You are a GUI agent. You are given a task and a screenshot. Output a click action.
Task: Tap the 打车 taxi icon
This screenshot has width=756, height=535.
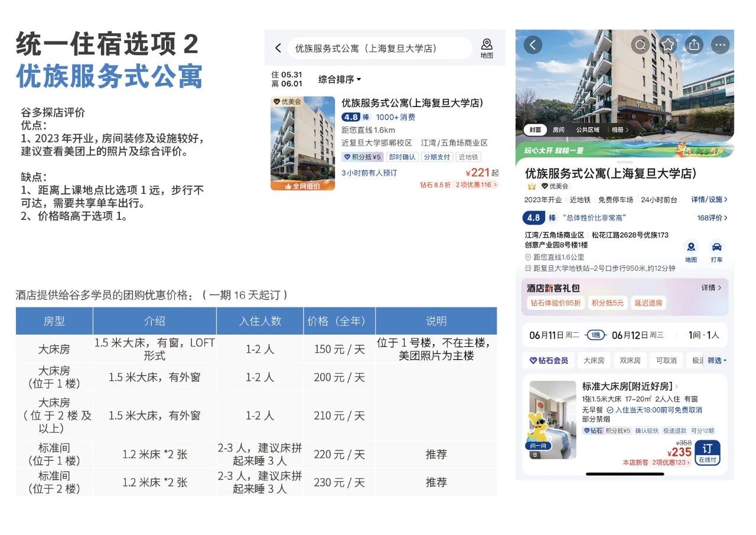coord(716,251)
